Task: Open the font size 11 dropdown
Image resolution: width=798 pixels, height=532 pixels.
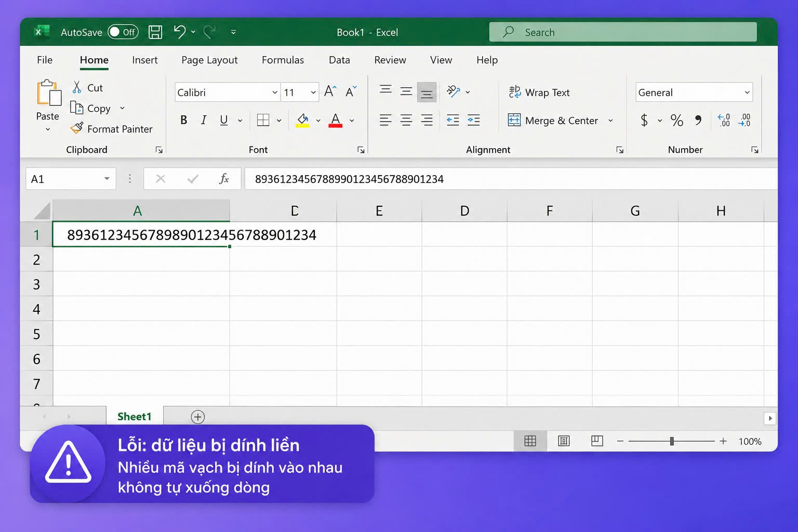Action: (313, 92)
